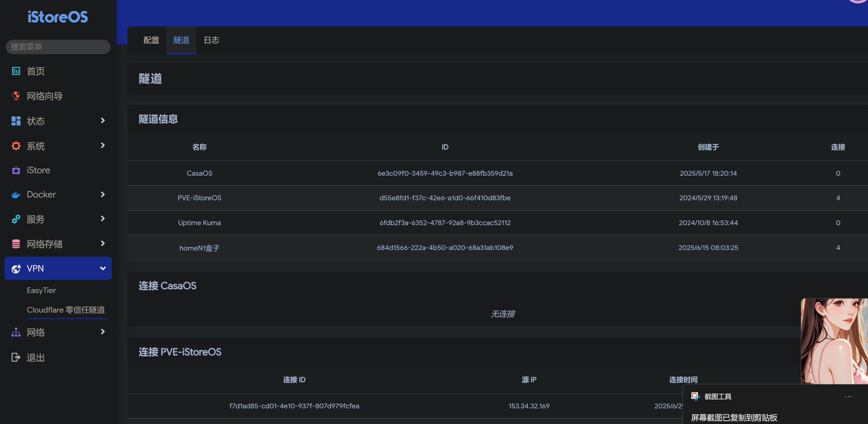This screenshot has height=424, width=868.
Task: Click the 系统 gear icon
Action: [x=16, y=146]
